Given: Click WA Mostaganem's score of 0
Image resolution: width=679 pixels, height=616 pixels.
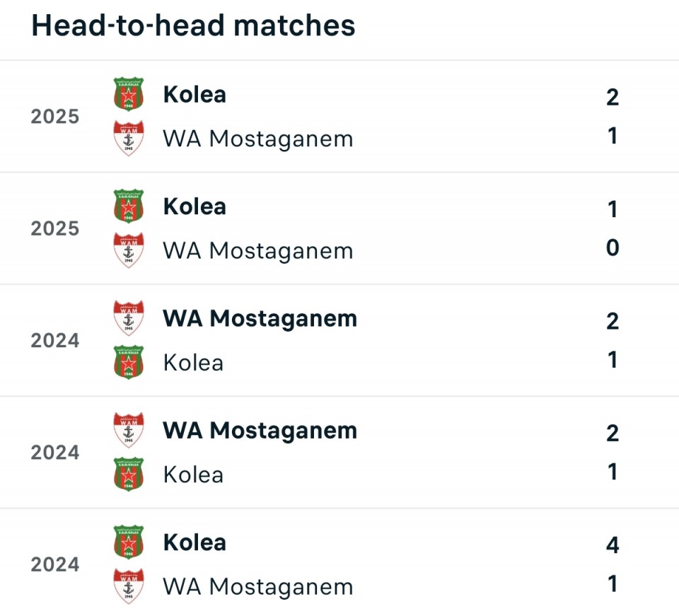Looking at the screenshot, I should coord(613,248).
